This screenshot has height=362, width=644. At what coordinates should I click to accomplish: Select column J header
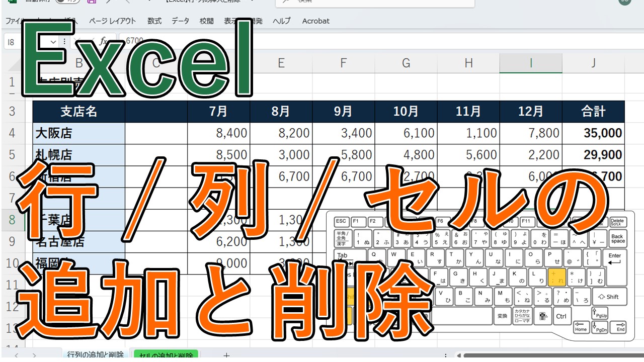point(593,63)
